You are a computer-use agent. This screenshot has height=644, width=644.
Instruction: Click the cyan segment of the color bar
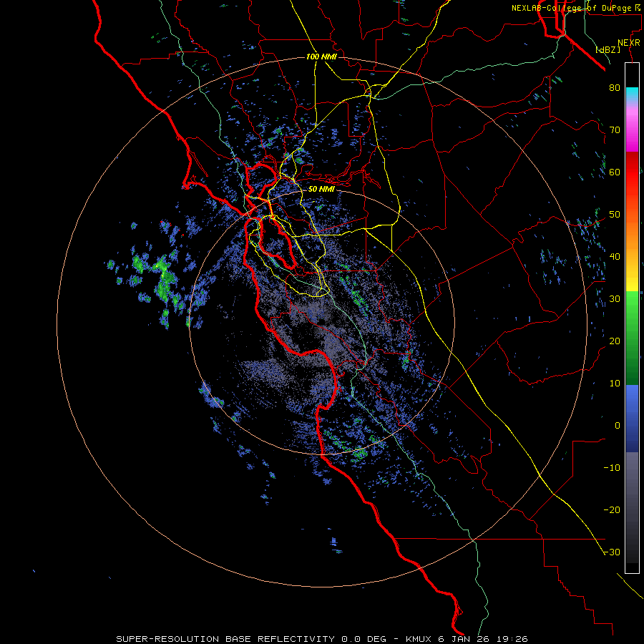632,94
